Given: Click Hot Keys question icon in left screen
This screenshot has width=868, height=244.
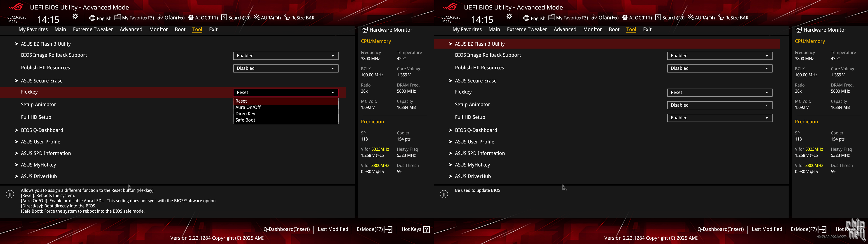Looking at the screenshot, I should [x=427, y=230].
